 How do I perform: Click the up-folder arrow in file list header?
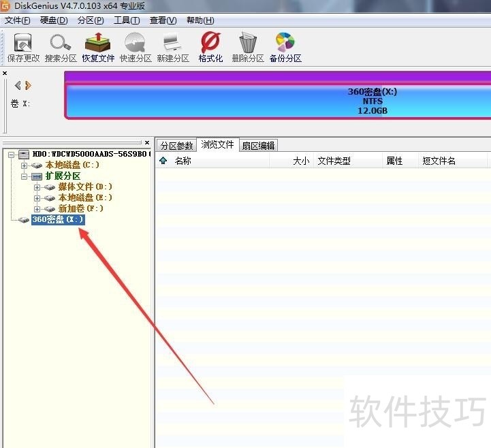coord(163,161)
